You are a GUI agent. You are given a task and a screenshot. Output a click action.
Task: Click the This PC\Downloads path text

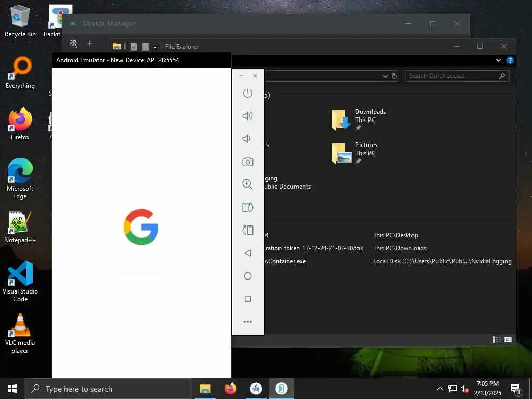tap(400, 248)
